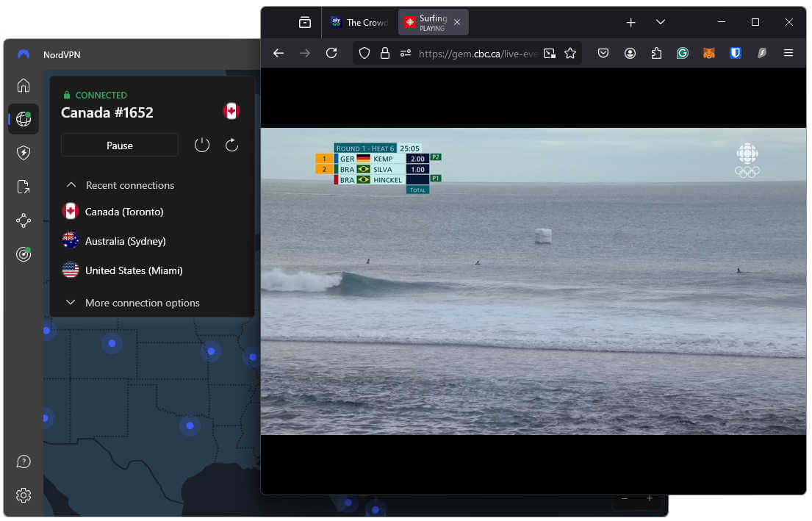Switch to The Crowd browser tab
The image size is (812, 521).
tap(360, 22)
